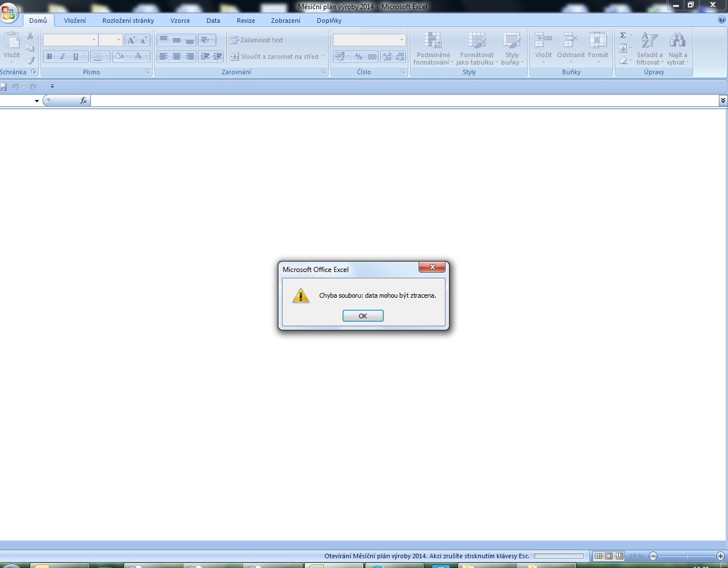This screenshot has width=728, height=568.
Task: Customize Quick Access Toolbar dropdown
Action: 52,87
